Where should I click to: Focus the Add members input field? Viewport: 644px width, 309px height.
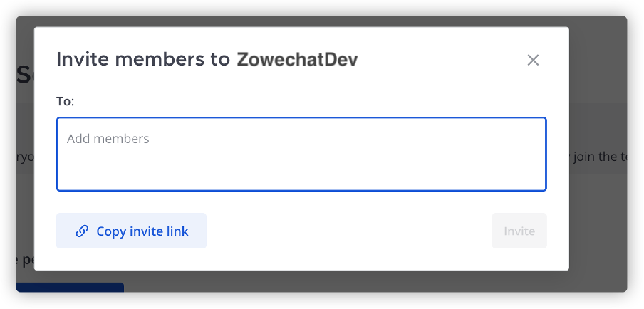point(301,154)
